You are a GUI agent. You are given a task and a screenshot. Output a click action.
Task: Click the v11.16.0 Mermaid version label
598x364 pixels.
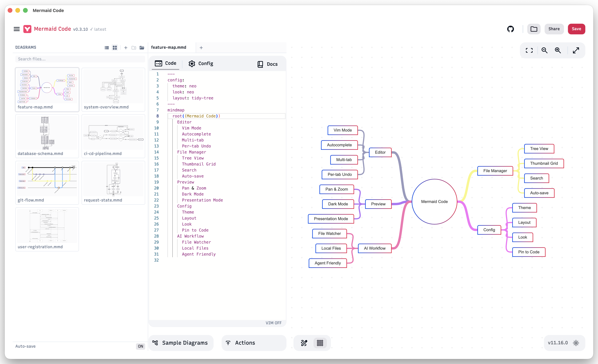point(558,343)
